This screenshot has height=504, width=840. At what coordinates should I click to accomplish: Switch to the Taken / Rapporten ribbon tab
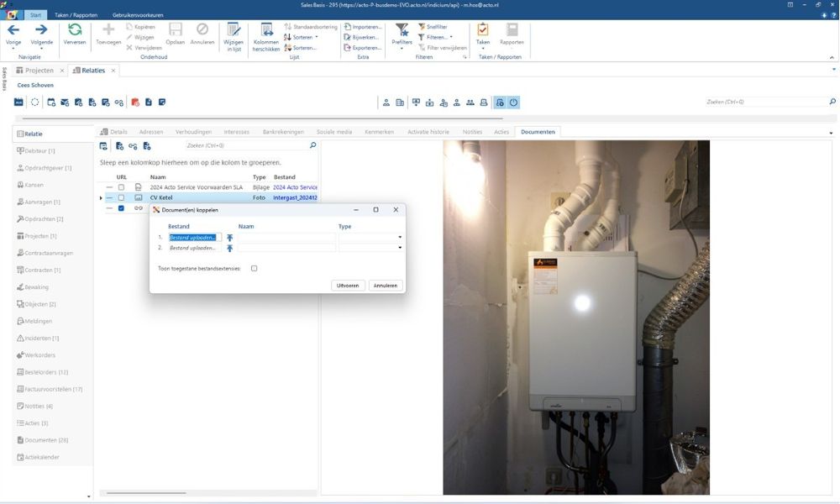74,14
